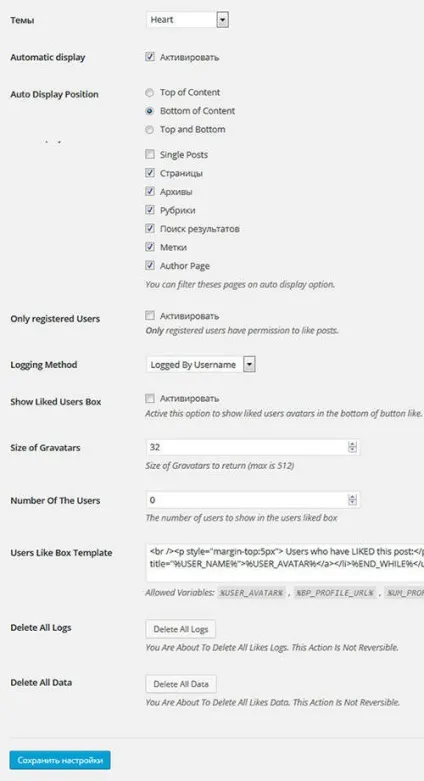
Task: Click the Сохранить настройки save button
Action: point(60,760)
